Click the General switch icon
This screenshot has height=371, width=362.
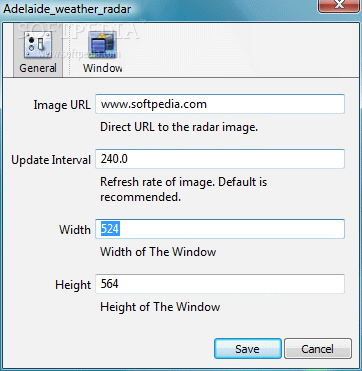(38, 45)
